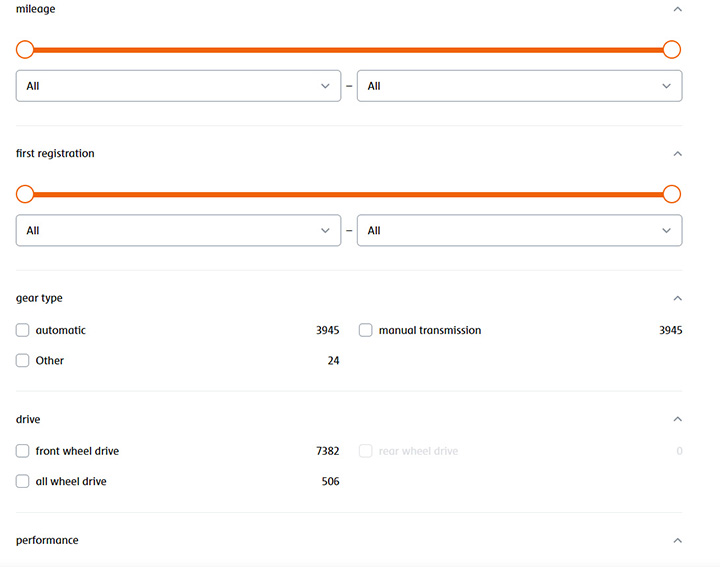
Task: Collapse the first registration section chevron
Action: point(677,154)
